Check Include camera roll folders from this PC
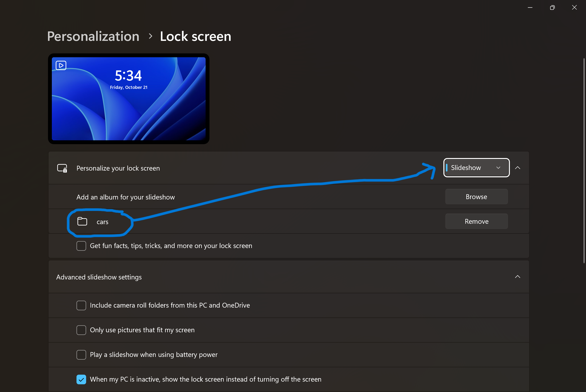Image resolution: width=586 pixels, height=392 pixels. [81, 305]
